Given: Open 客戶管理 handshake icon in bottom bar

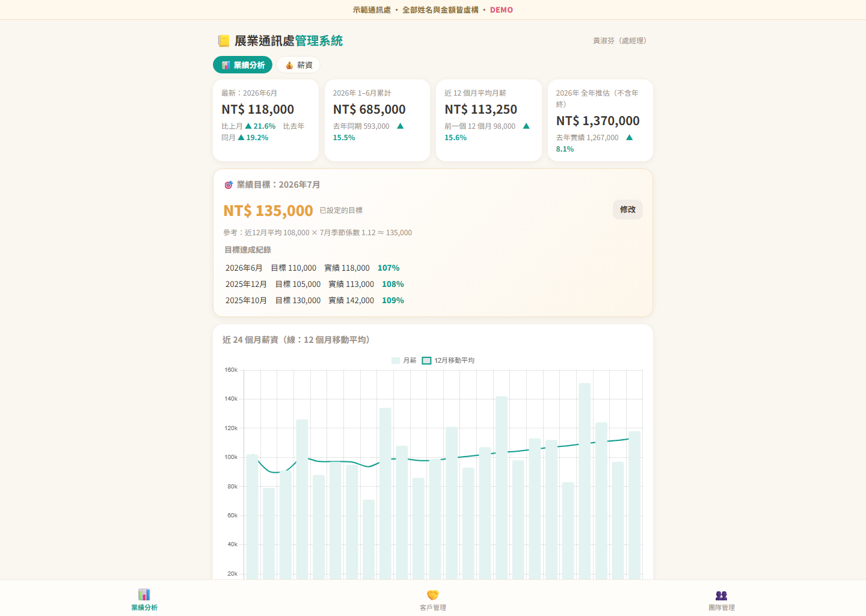Looking at the screenshot, I should click(433, 594).
